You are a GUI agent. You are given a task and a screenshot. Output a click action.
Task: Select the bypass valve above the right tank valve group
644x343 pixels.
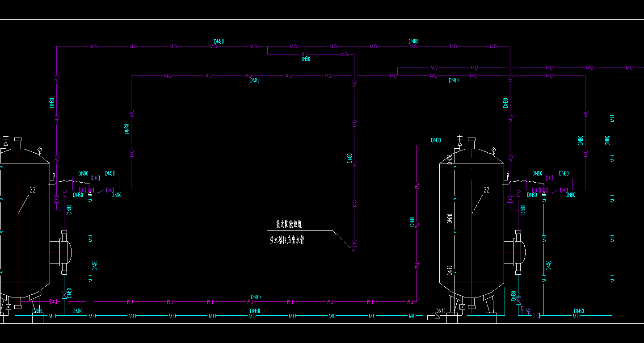click(549, 178)
